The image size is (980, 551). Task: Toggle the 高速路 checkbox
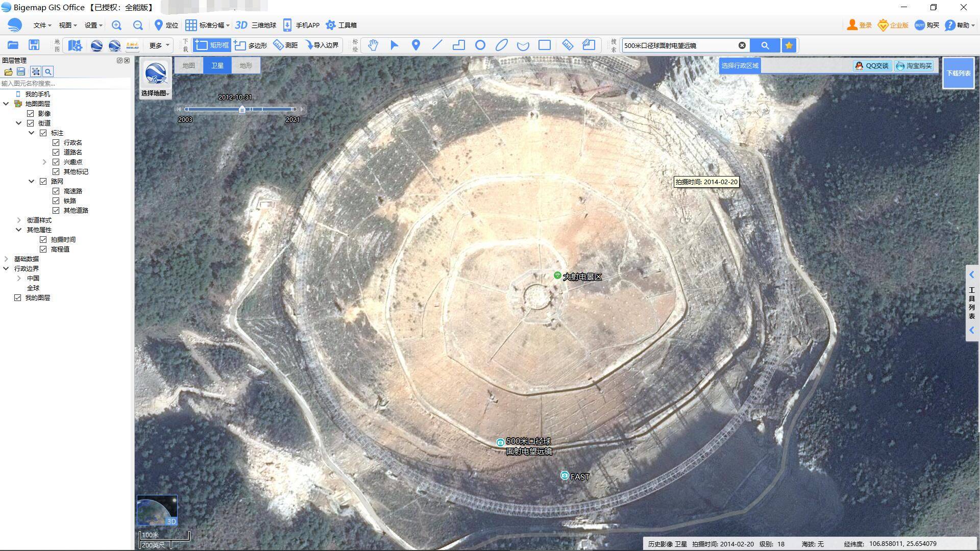tap(56, 191)
